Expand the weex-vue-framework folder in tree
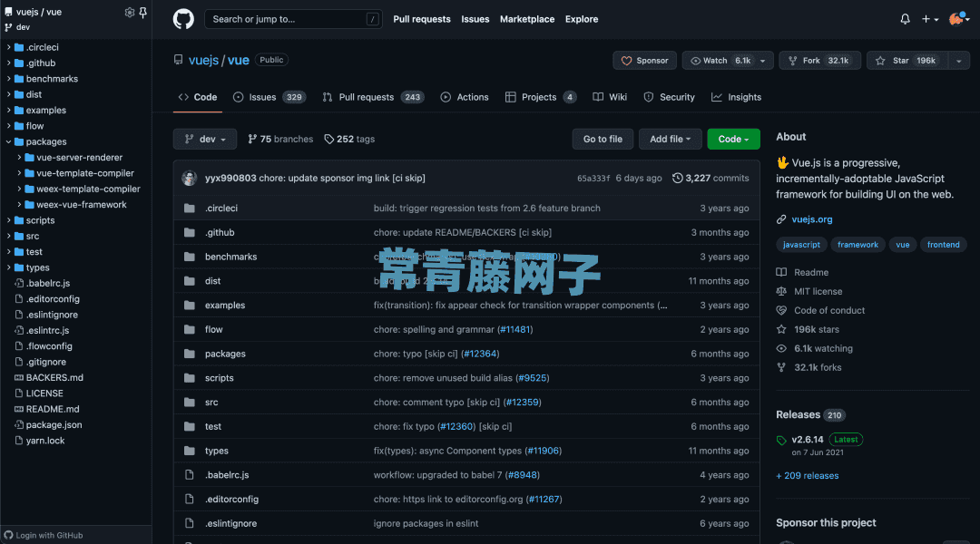 click(19, 204)
